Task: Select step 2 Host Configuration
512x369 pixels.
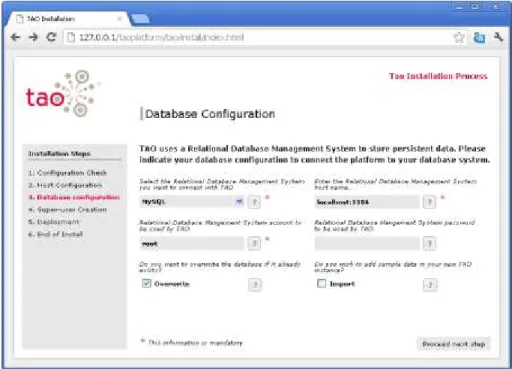Action: 65,185
